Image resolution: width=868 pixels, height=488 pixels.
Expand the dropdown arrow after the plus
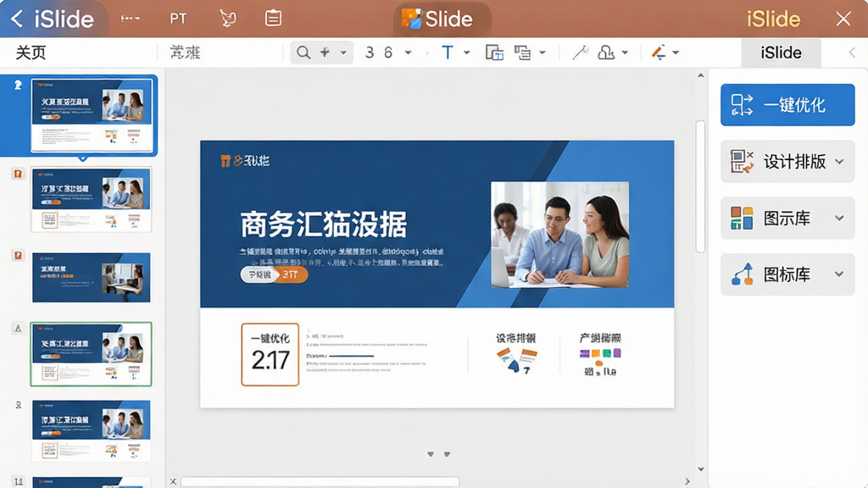[343, 53]
